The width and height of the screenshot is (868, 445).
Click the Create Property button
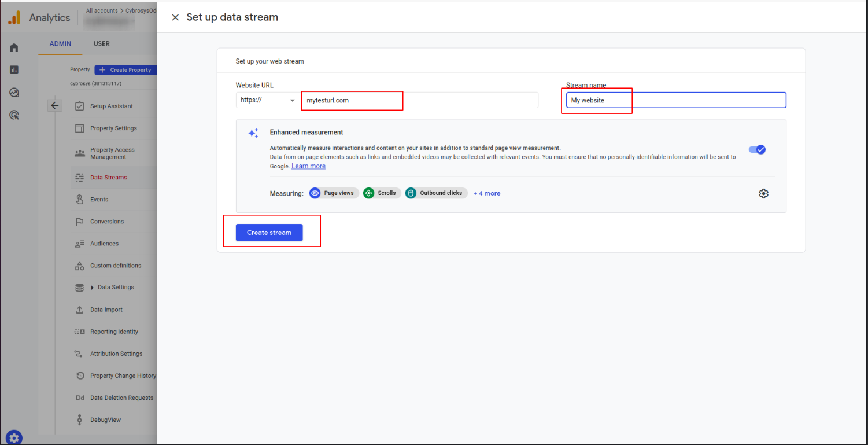(125, 70)
